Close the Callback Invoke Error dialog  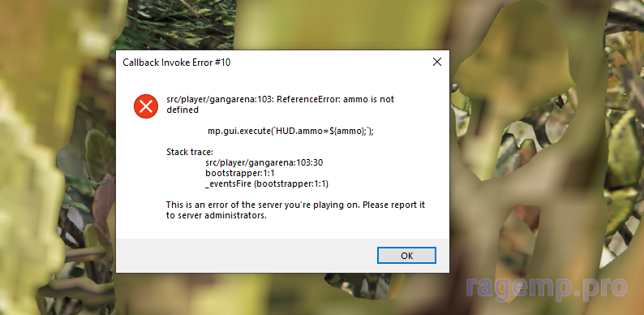pos(437,62)
